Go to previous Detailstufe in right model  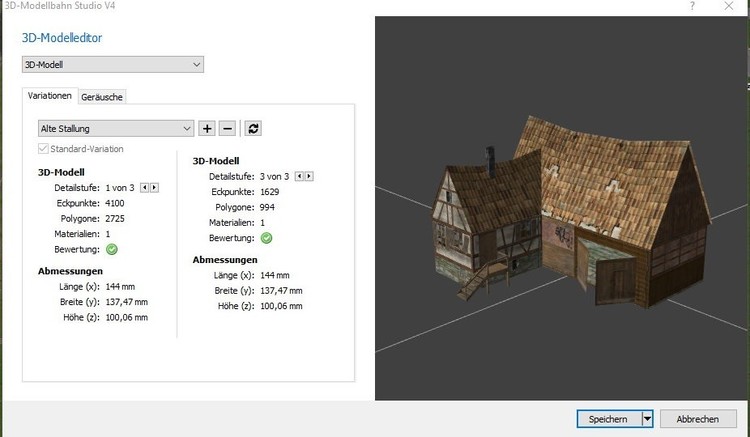point(300,176)
